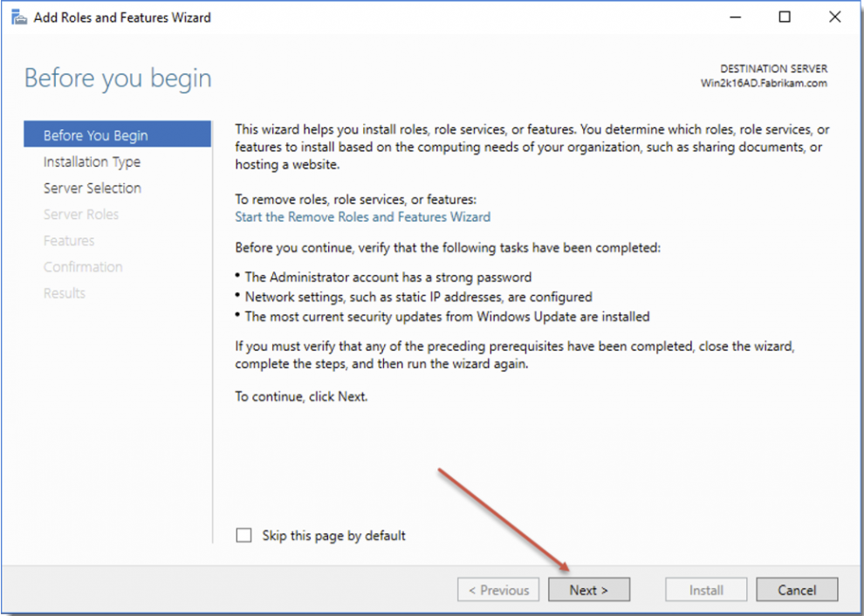Click the 'To continue, click Next.' text
This screenshot has width=864, height=616.
(x=301, y=397)
